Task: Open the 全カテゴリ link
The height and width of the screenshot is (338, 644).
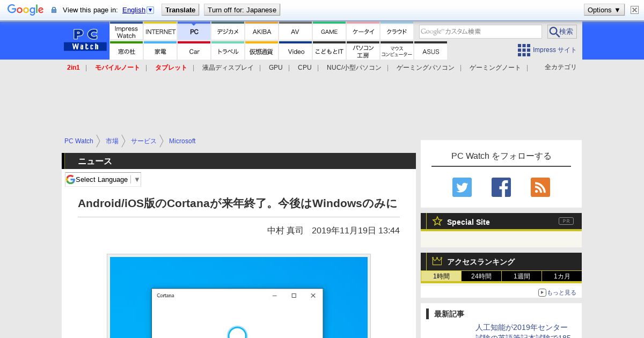Action: point(560,67)
